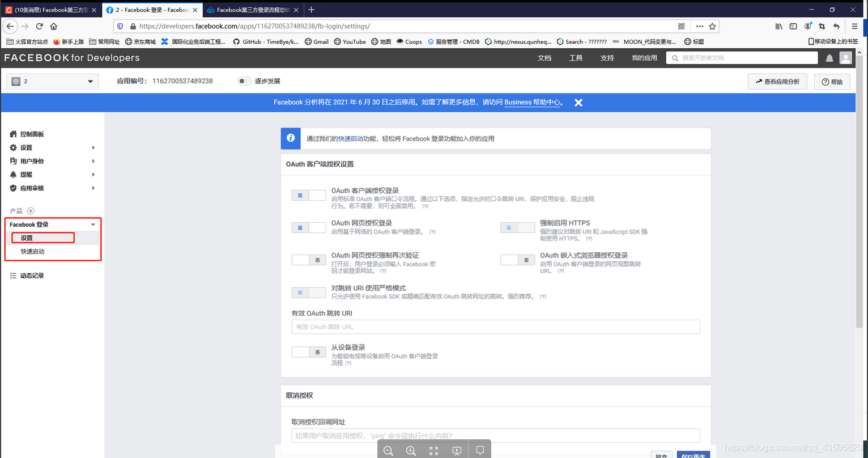
Task: Open the YouTube bookmark
Action: tap(350, 41)
